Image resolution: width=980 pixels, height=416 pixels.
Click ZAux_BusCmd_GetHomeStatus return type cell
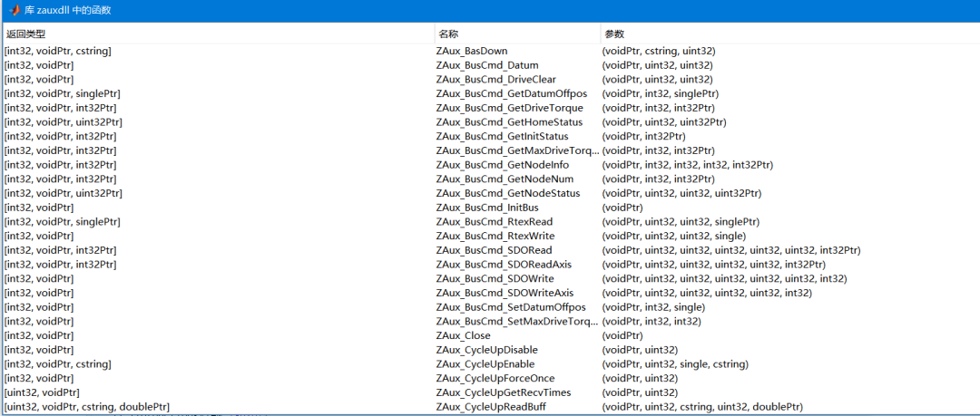coord(63,121)
